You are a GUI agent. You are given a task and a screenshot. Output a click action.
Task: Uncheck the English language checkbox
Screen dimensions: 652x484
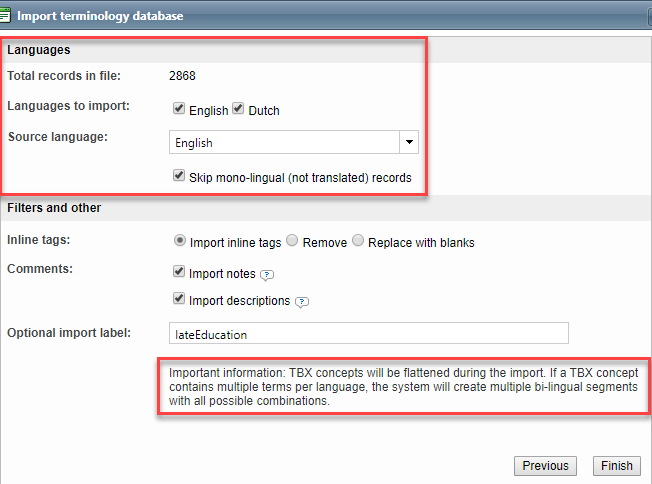(x=179, y=108)
